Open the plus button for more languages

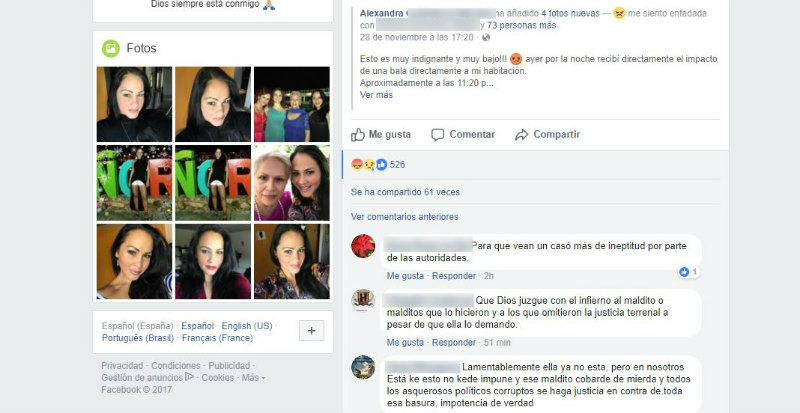pyautogui.click(x=311, y=331)
